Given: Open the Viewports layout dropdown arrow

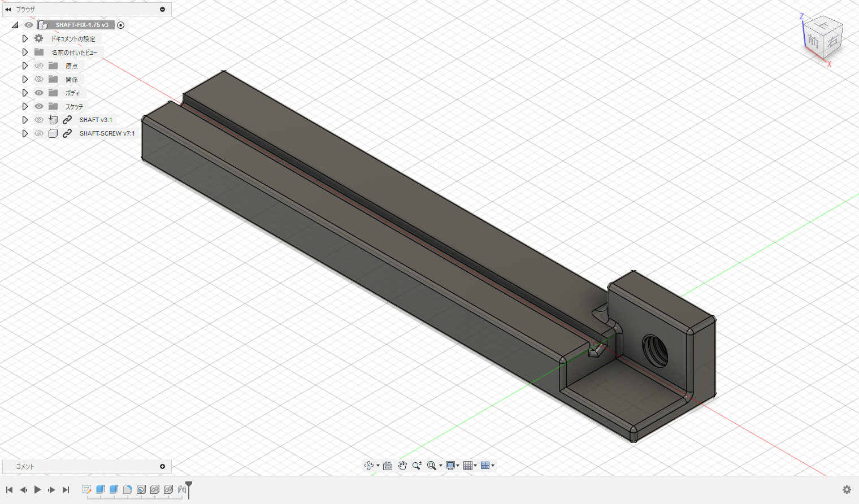Looking at the screenshot, I should click(493, 466).
